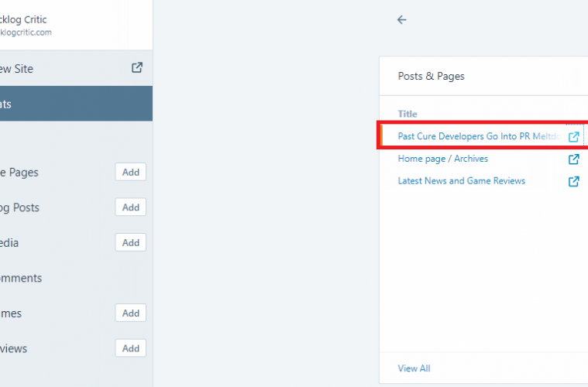Add a new Site Page
This screenshot has width=588, height=387.
(x=130, y=172)
